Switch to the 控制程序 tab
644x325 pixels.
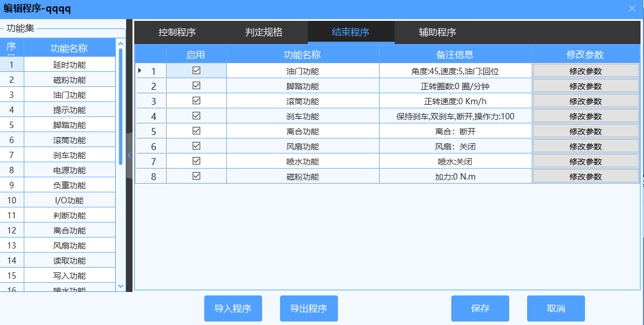click(177, 32)
